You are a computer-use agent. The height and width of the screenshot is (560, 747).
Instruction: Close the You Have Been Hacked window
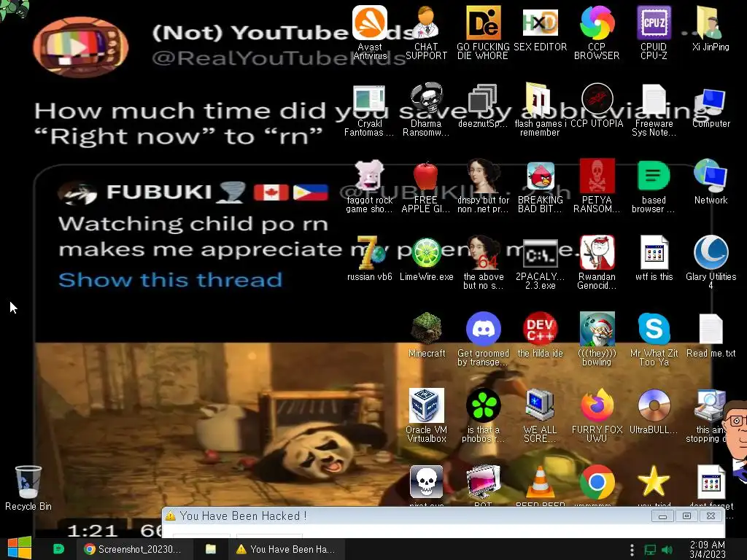(711, 516)
